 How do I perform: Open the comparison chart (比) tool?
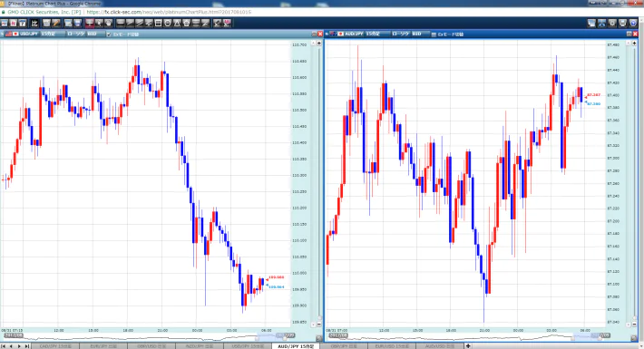[x=34, y=23]
